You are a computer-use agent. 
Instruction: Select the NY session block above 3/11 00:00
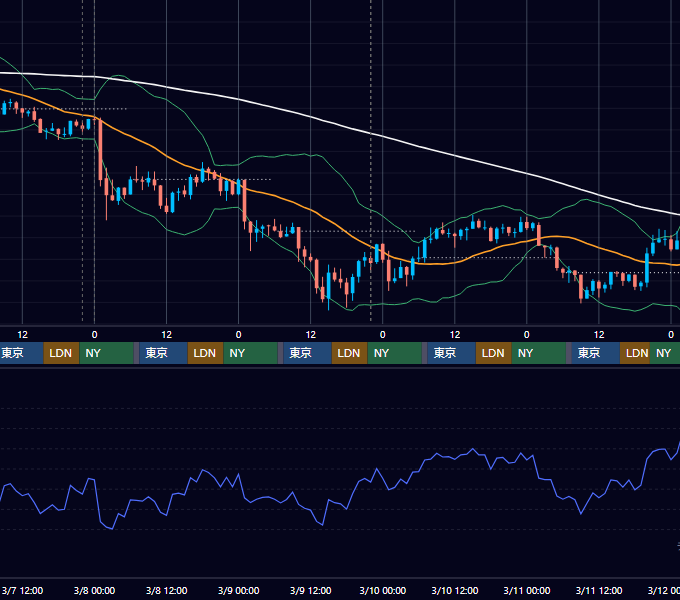(538, 353)
